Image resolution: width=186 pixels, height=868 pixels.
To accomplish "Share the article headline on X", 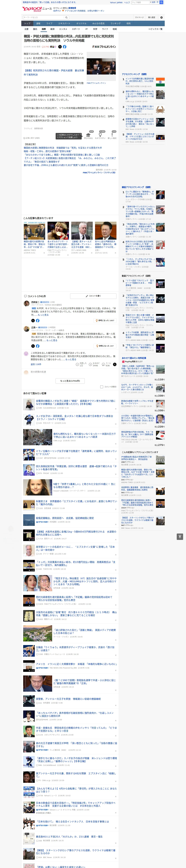I will [x=60, y=47].
